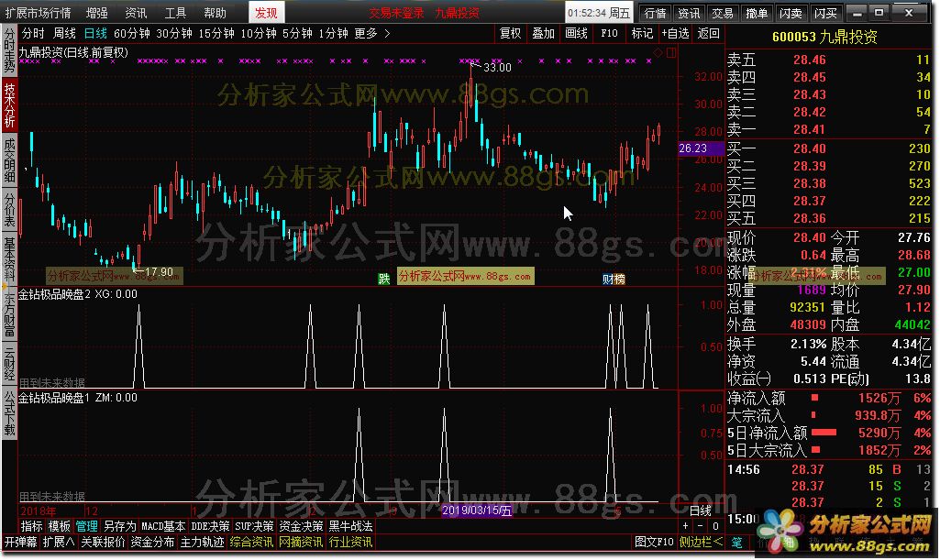Click the 行情 button at top right
Image resolution: width=940 pixels, height=560 pixels.
(x=655, y=13)
